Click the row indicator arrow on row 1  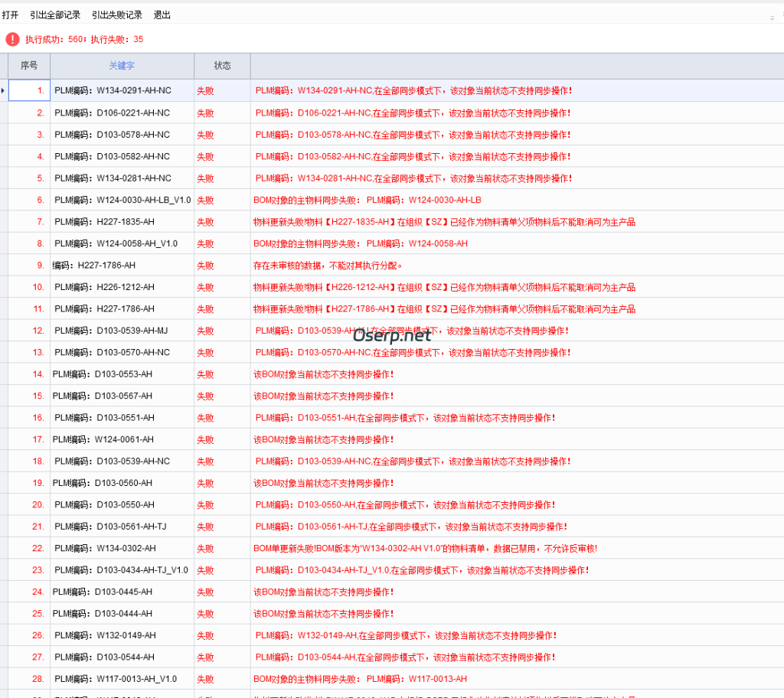pyautogui.click(x=4, y=90)
